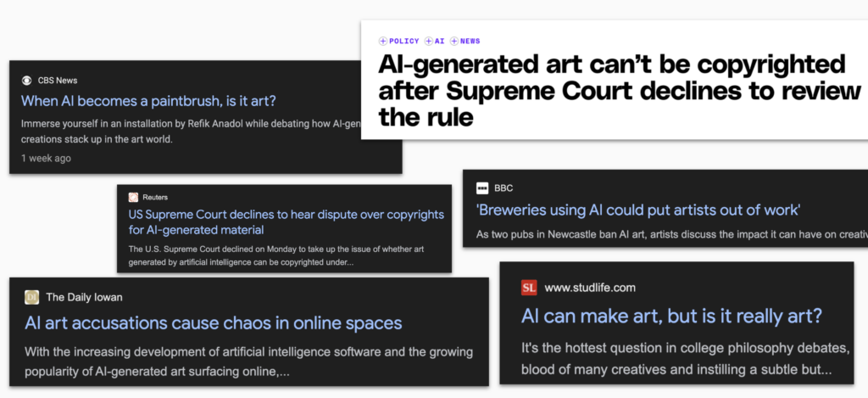
Task: Open "Breweries using AI" BBC headline
Action: pyautogui.click(x=638, y=210)
